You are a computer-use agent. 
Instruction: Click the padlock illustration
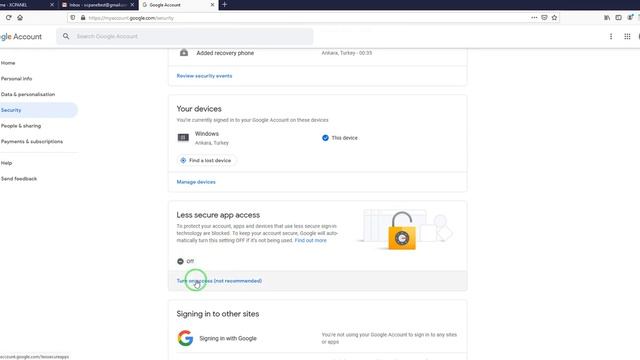tap(402, 231)
